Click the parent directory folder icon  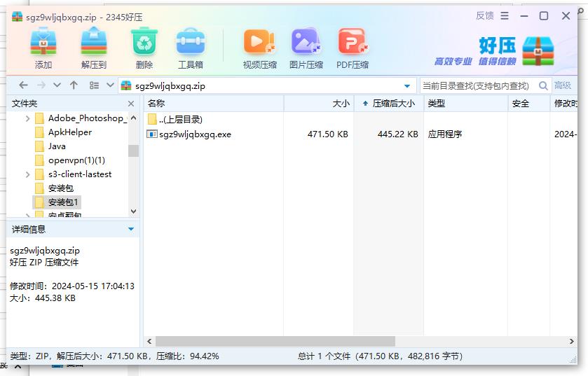tap(152, 120)
